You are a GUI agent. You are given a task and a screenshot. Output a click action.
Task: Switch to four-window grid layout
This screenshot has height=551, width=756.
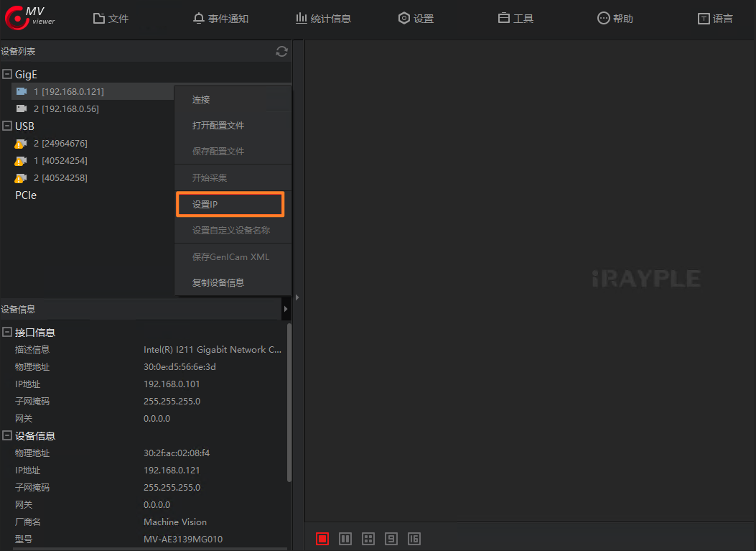click(x=368, y=539)
